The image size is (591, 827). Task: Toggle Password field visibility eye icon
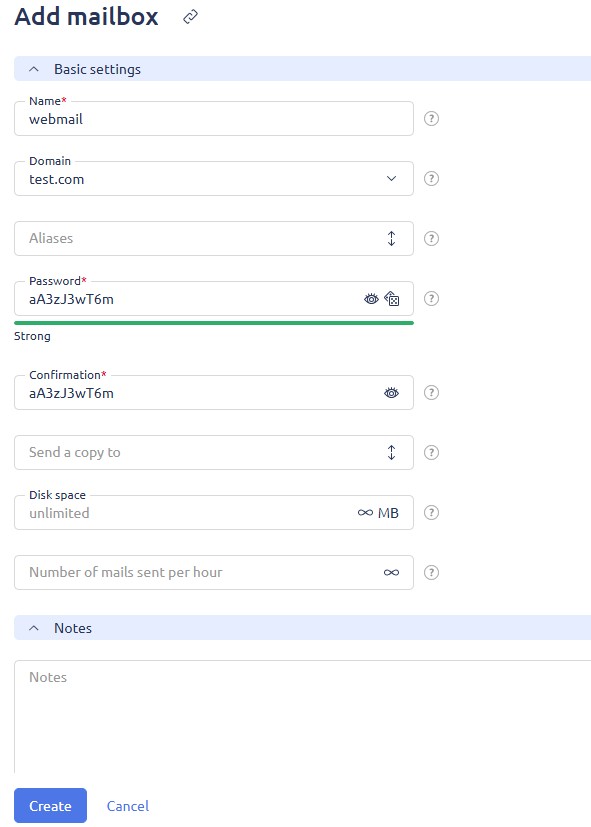click(x=371, y=299)
